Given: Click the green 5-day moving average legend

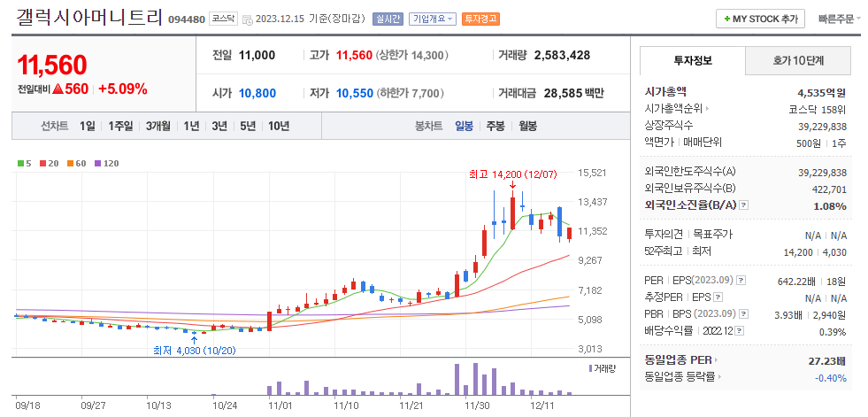Looking at the screenshot, I should click(24, 164).
